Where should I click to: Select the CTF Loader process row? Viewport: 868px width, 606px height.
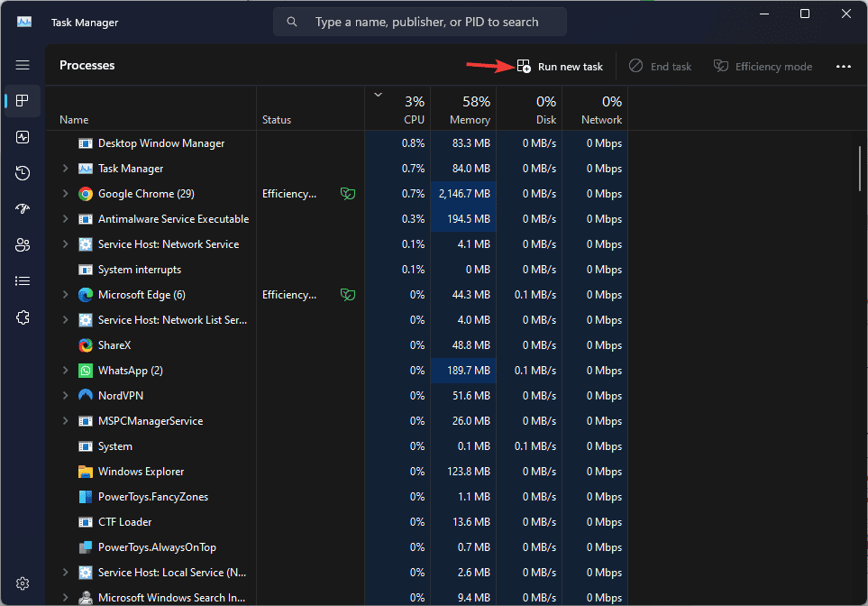pos(336,522)
